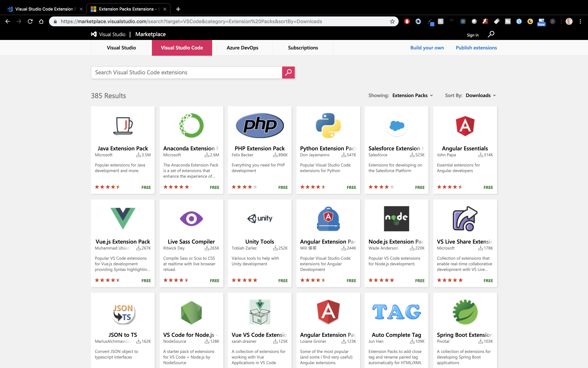Viewport: 588px width, 368px height.
Task: Click the Marketplace header link
Action: pyautogui.click(x=150, y=34)
